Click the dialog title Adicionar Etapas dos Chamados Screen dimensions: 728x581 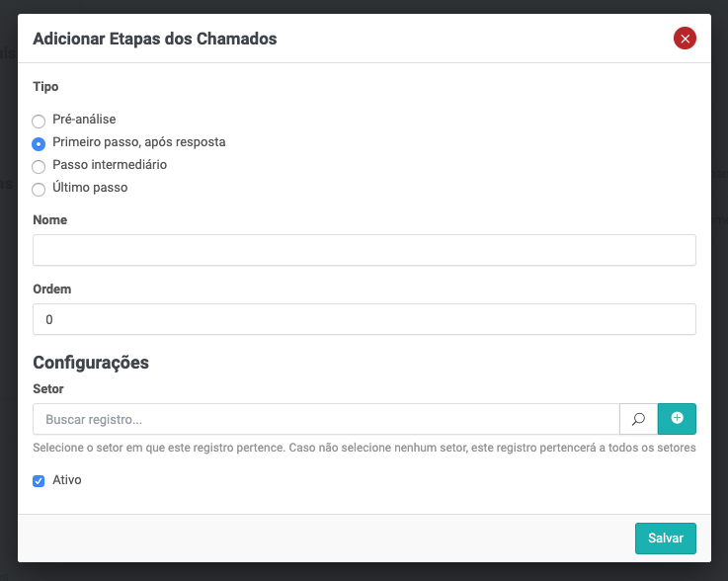[155, 40]
